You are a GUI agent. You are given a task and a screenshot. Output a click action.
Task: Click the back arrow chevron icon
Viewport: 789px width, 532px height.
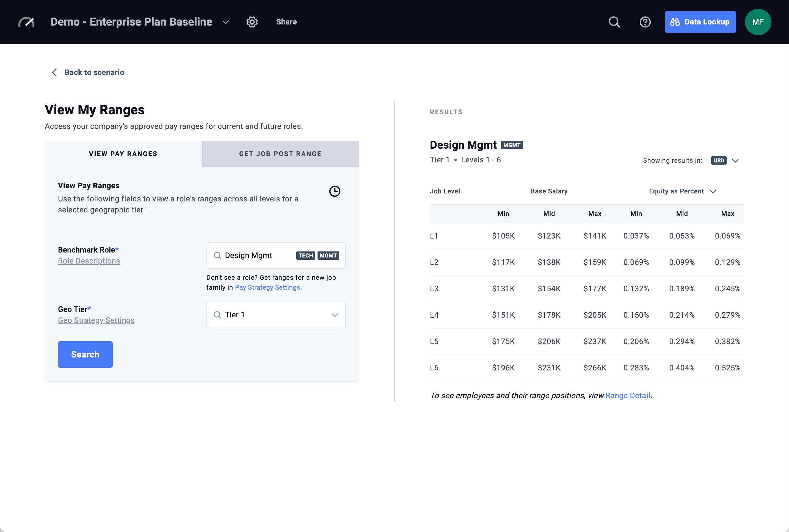54,72
